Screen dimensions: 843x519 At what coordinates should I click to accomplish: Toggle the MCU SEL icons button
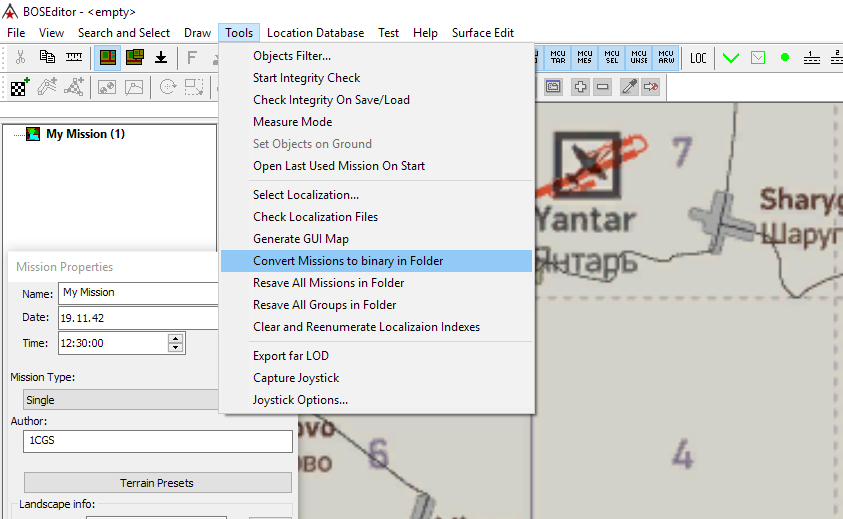tap(612, 57)
